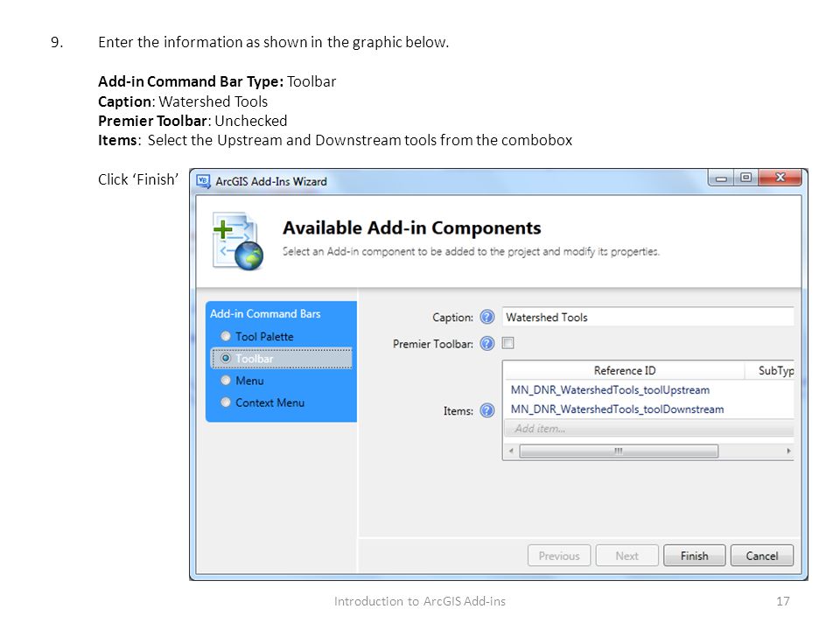Screen dimensions: 840x630
Task: Click the Caption field with Watershed Tools
Action: tap(647, 317)
